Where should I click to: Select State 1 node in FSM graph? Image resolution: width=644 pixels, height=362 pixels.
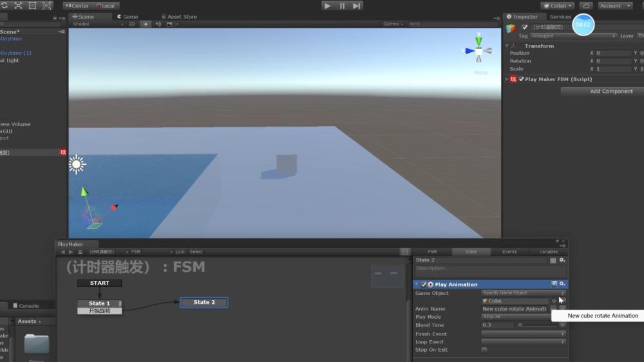coord(99,303)
